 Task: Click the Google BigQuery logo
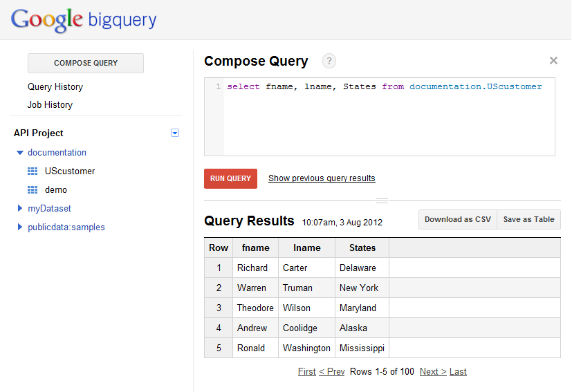(84, 20)
